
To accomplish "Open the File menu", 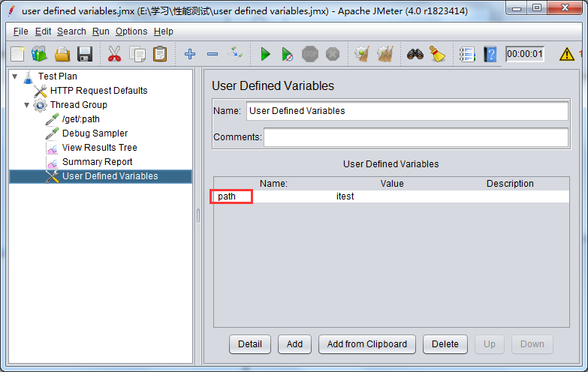I will click(20, 31).
